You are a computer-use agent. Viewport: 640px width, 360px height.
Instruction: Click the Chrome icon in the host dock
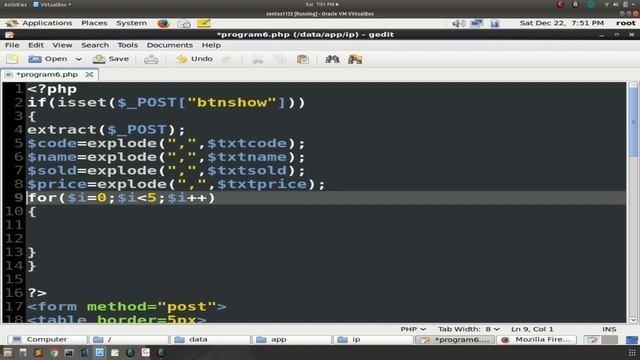(54, 353)
